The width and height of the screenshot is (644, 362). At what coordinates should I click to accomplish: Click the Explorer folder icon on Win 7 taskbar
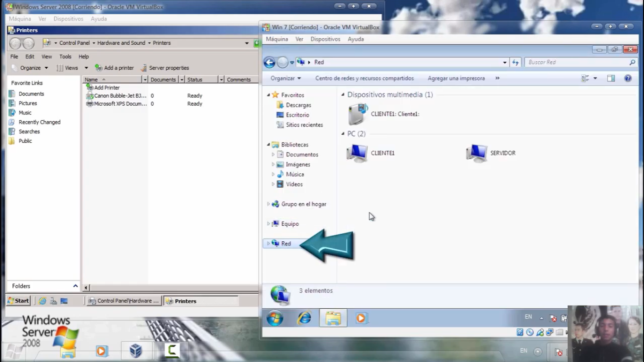click(333, 319)
